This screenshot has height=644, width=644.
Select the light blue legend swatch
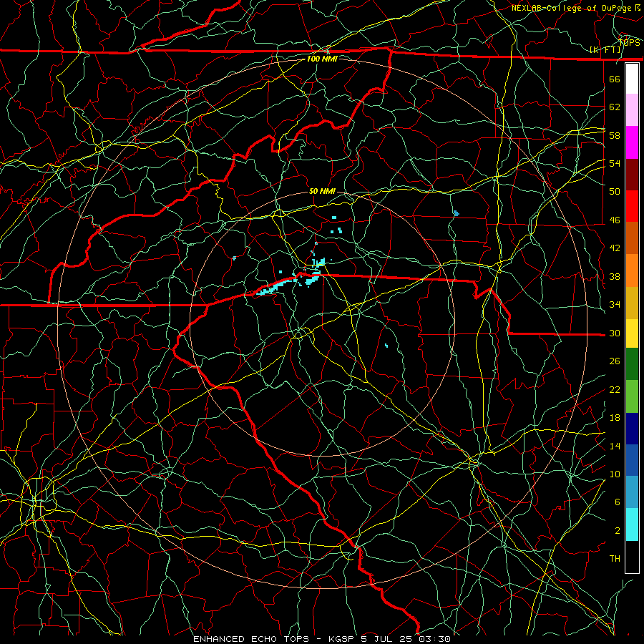click(x=632, y=492)
